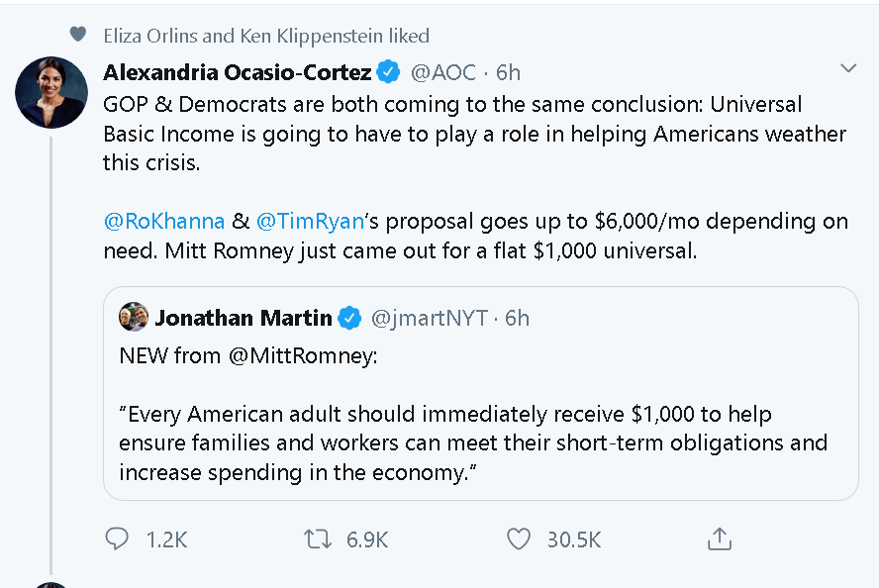Click Jonathan Martin's small avatar
Viewport: 879px width, 588px height.
point(134,317)
